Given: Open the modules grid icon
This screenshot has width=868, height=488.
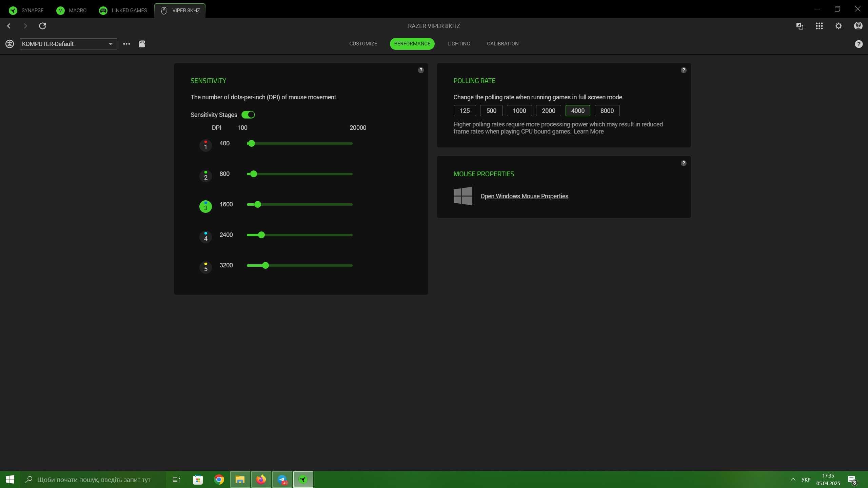Looking at the screenshot, I should pyautogui.click(x=819, y=26).
